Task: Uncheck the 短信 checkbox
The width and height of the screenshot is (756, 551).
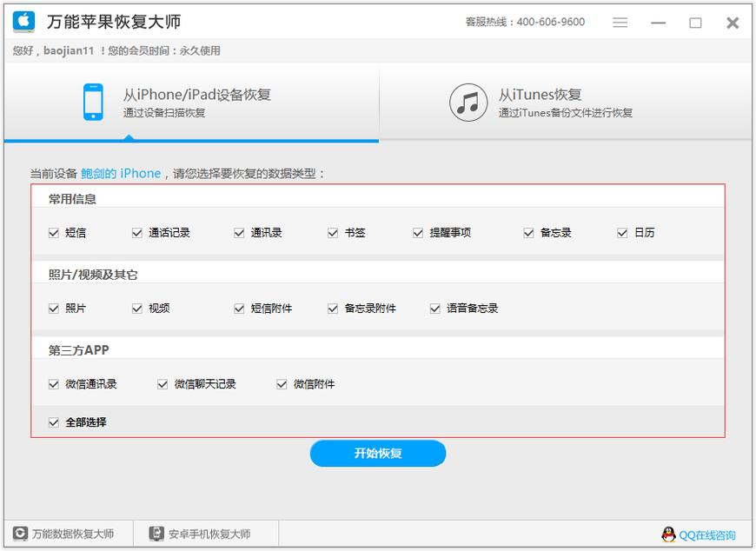Action: 54,232
